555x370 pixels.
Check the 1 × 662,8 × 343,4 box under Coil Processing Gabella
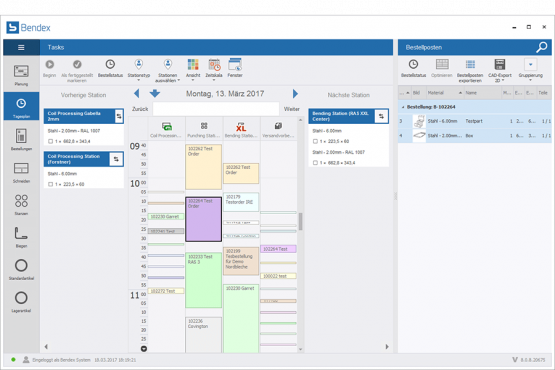[x=50, y=141]
